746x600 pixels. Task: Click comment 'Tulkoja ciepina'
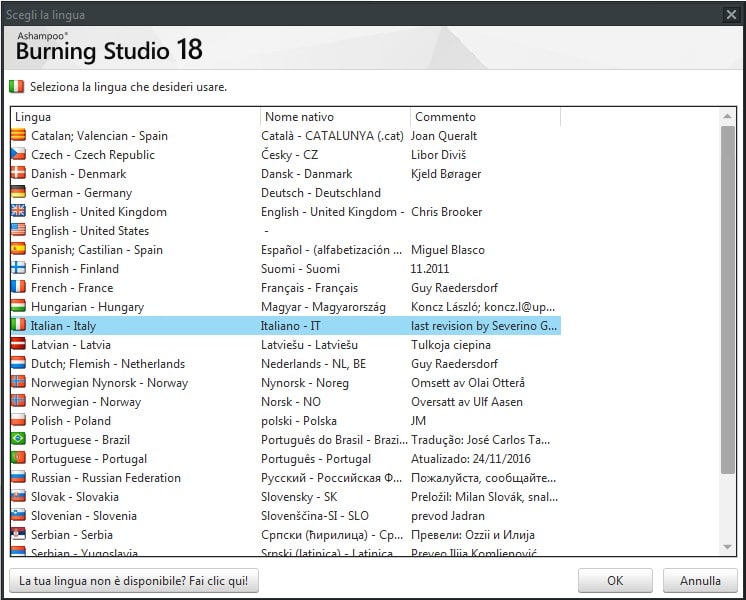451,345
